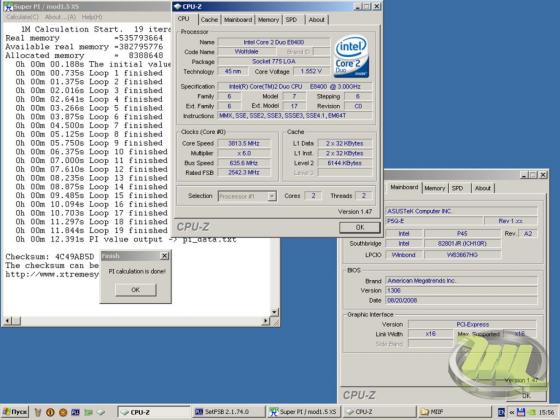The image size is (560, 420).
Task: Click the BIOS brand American Megatrends Inc.
Action: [x=461, y=281]
